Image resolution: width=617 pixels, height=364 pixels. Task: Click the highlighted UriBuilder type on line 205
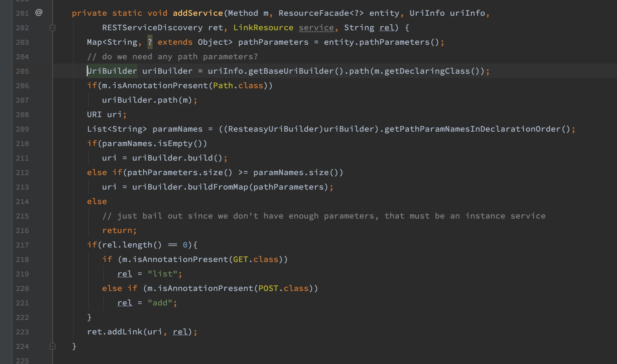[112, 71]
